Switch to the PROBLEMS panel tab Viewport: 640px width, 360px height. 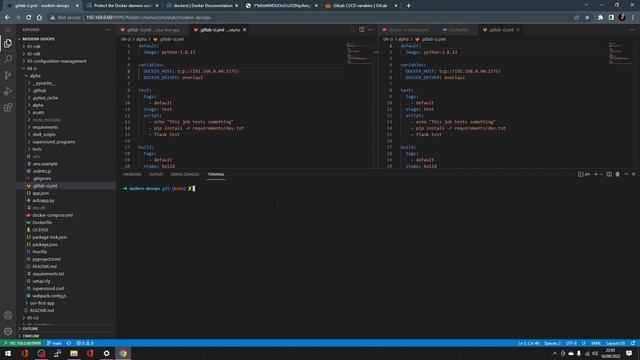coord(132,174)
